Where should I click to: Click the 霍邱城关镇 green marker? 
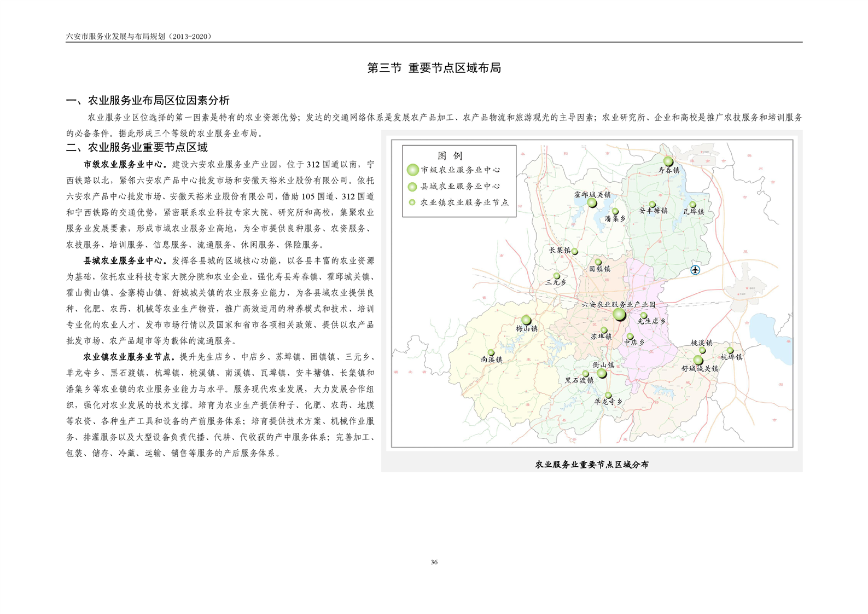tap(592, 203)
